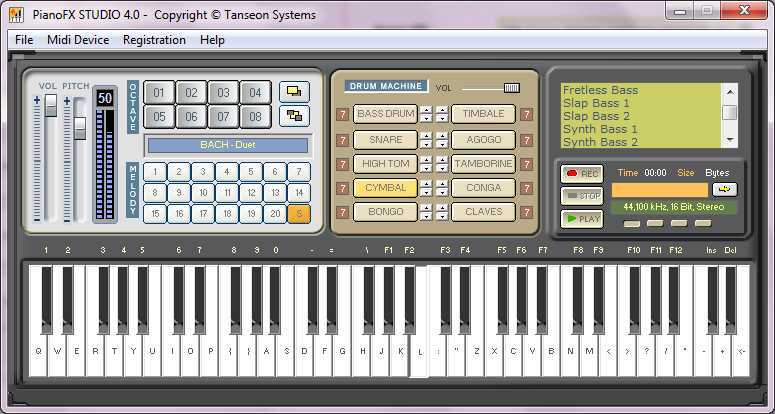Click instrument list scrollbar down arrow
The image size is (775, 414).
(x=730, y=141)
